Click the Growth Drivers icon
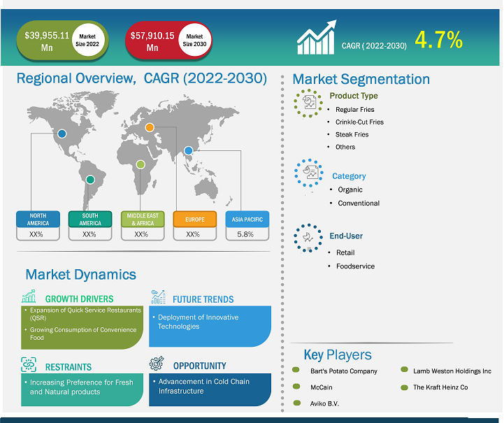The width and height of the screenshot is (504, 423). [29, 297]
